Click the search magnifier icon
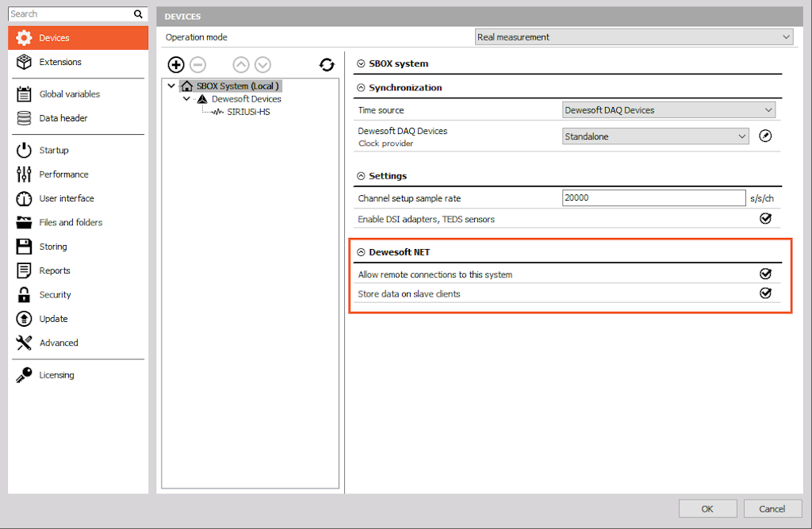This screenshot has height=529, width=812. [138, 14]
